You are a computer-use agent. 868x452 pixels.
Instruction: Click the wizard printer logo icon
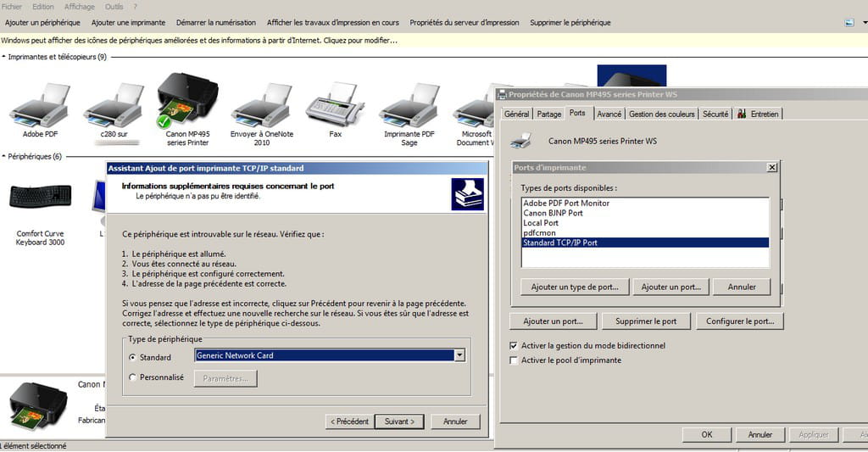click(468, 194)
